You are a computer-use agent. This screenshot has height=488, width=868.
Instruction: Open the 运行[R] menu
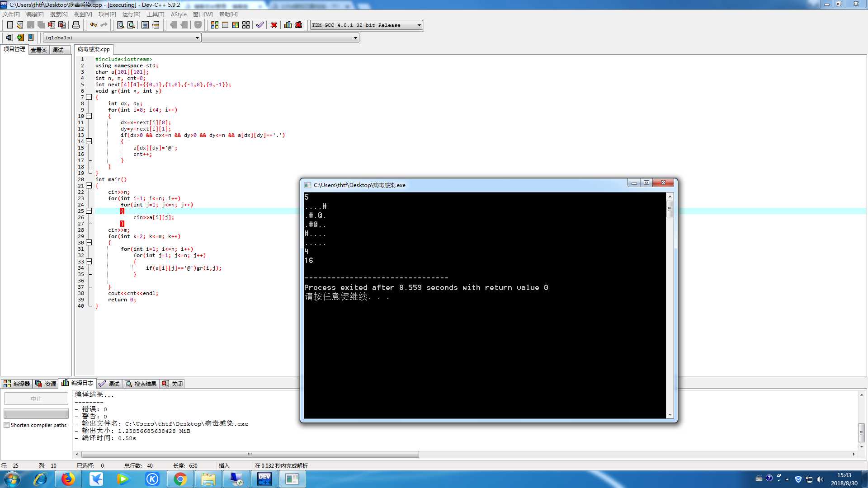[131, 14]
